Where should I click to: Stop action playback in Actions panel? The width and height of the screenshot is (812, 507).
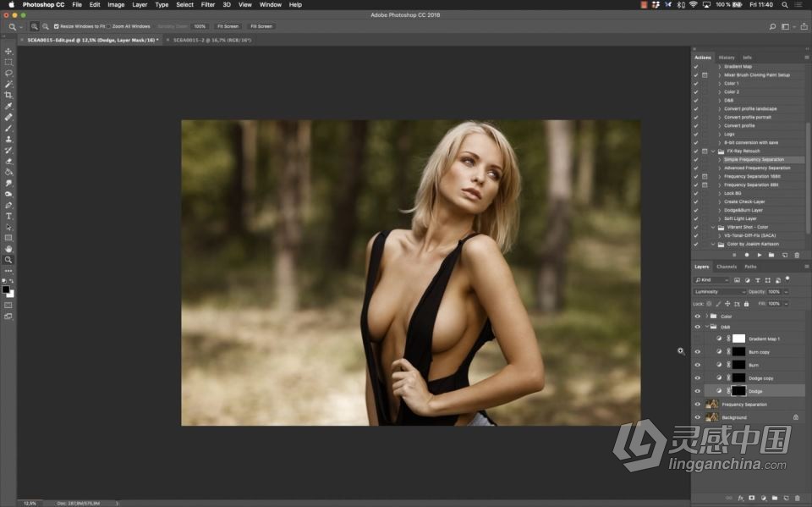[734, 255]
